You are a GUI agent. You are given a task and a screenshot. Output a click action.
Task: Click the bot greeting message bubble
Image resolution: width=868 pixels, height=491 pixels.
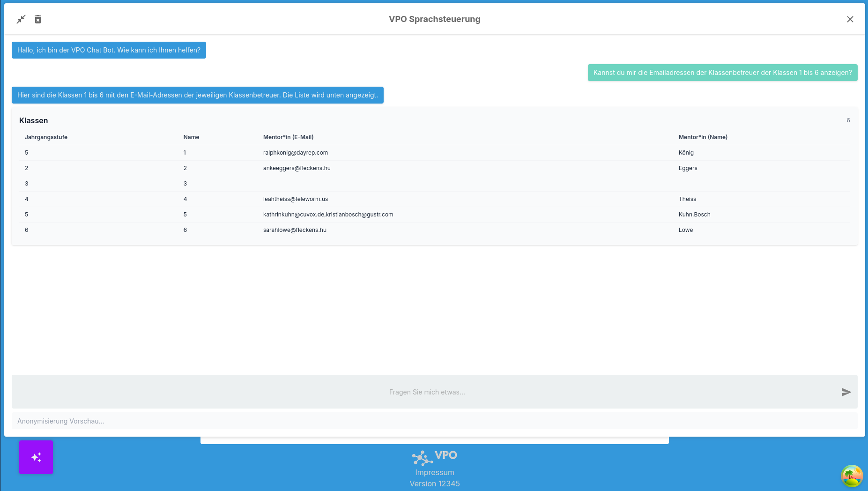[x=109, y=50]
